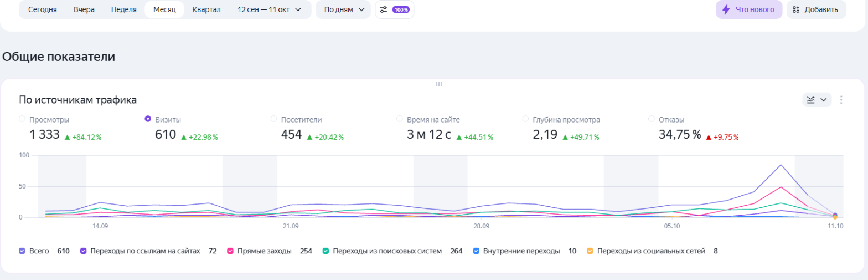Open the widget three-dot menu
Image resolution: width=868 pixels, height=280 pixels.
(841, 100)
